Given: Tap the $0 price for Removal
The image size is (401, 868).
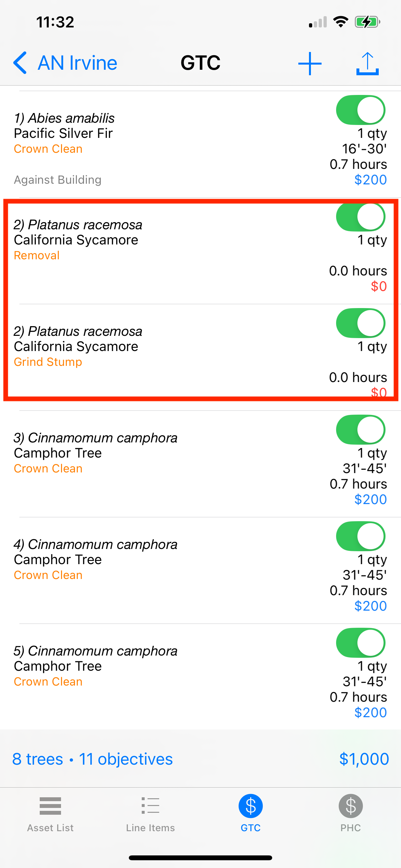Looking at the screenshot, I should [378, 286].
